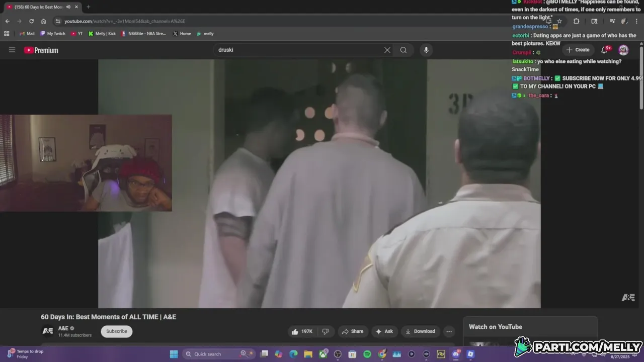Viewport: 644px width, 362px height.
Task: Go back in the browser
Action: [7, 21]
